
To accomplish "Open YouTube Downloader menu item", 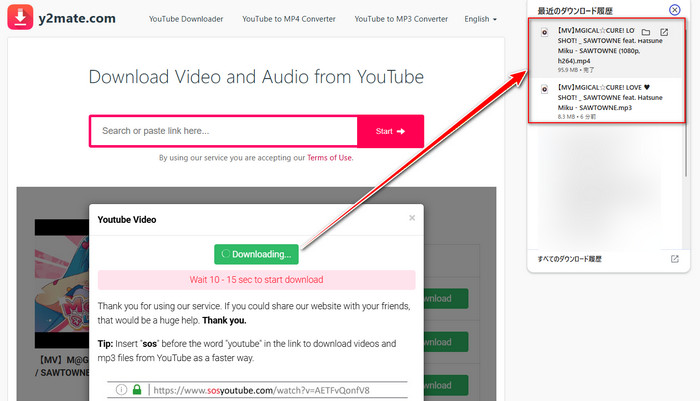I will (186, 19).
